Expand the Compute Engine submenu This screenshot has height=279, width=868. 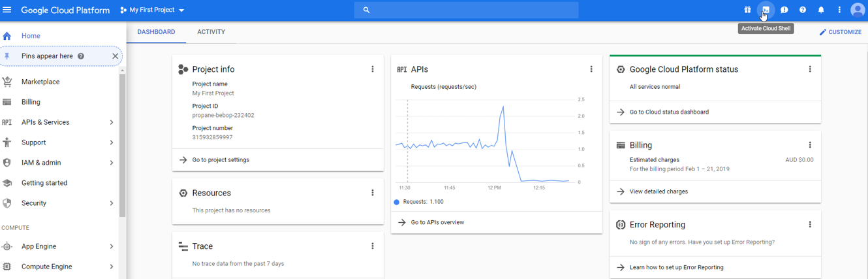111,267
